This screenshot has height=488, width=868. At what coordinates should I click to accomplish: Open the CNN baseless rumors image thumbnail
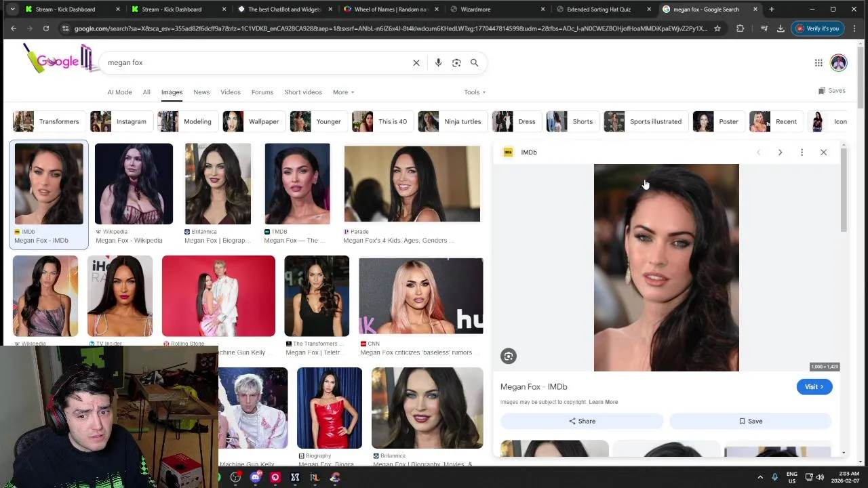pyautogui.click(x=421, y=297)
